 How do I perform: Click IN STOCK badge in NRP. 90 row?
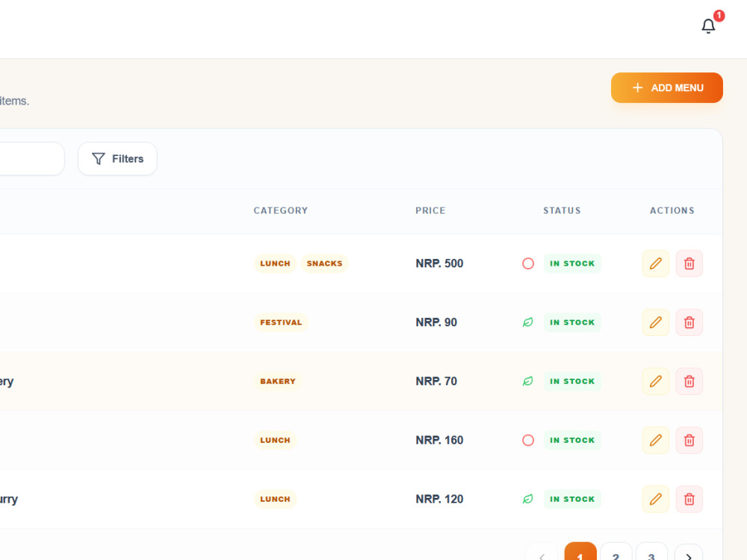(572, 323)
